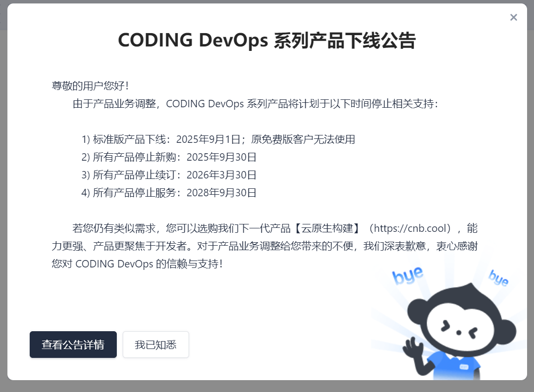The image size is (534, 392).
Task: Click the greeting 尊敬的用户您好！
Action: click(91, 86)
